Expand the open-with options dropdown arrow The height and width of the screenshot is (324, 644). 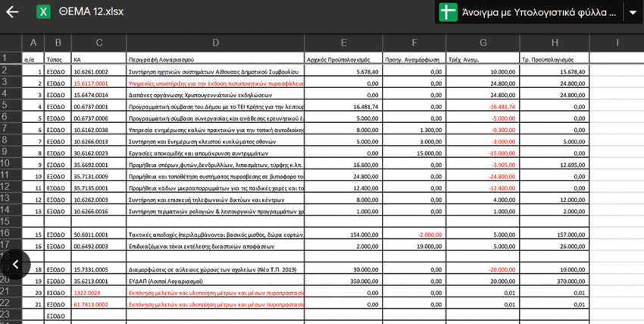(633, 13)
